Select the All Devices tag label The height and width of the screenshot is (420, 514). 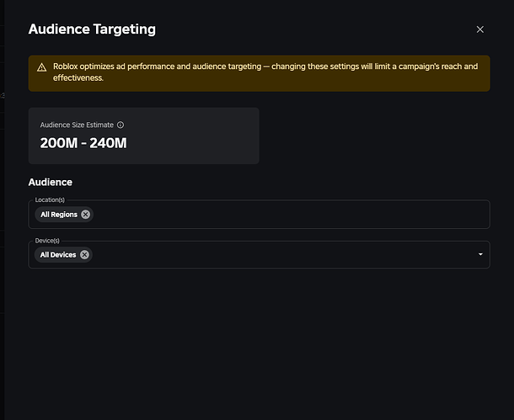tap(58, 255)
